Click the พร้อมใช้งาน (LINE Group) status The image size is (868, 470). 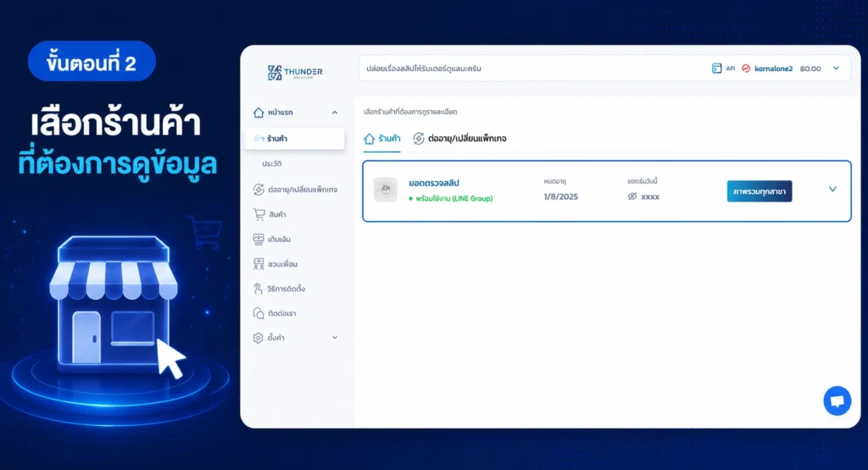(x=451, y=198)
